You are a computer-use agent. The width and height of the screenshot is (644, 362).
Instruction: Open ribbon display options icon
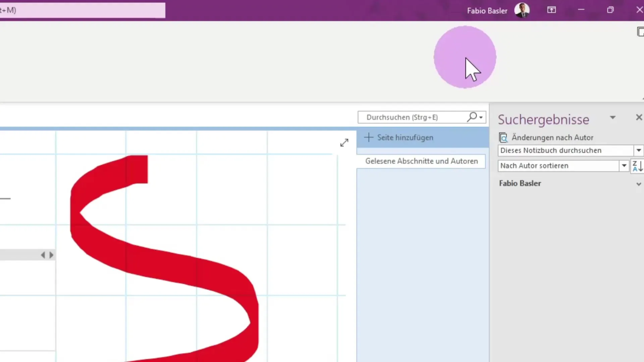coord(551,10)
